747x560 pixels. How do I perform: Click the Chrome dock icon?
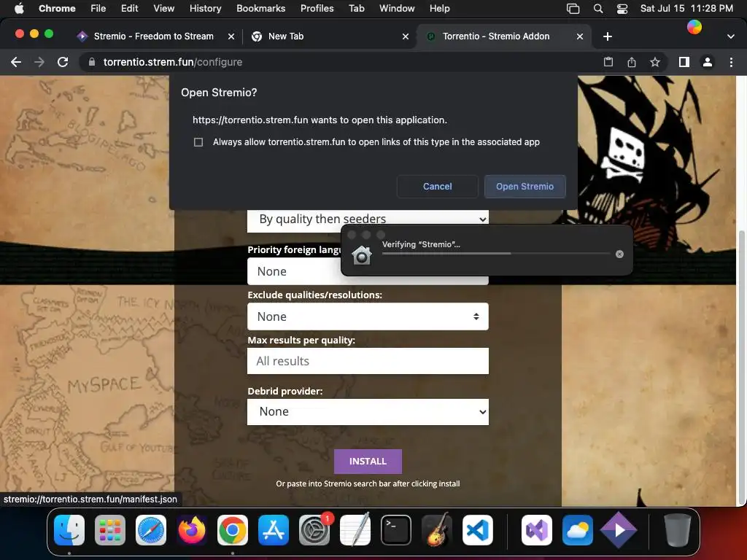pyautogui.click(x=233, y=530)
